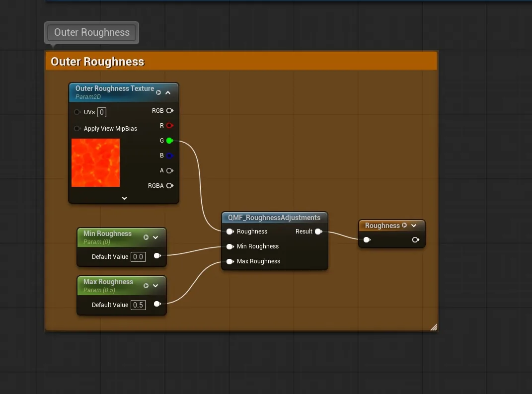
Task: Toggle the preview icon on Min Roughness node header
Action: pos(146,237)
